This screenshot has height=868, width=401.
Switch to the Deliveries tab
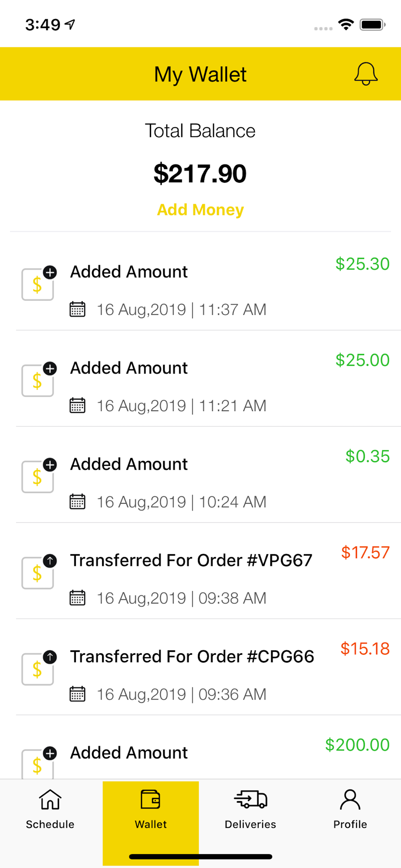coord(250,809)
